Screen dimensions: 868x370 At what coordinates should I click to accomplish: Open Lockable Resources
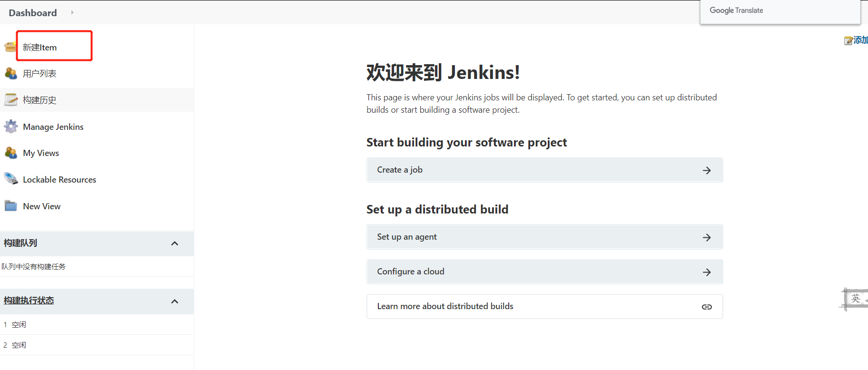tap(59, 180)
